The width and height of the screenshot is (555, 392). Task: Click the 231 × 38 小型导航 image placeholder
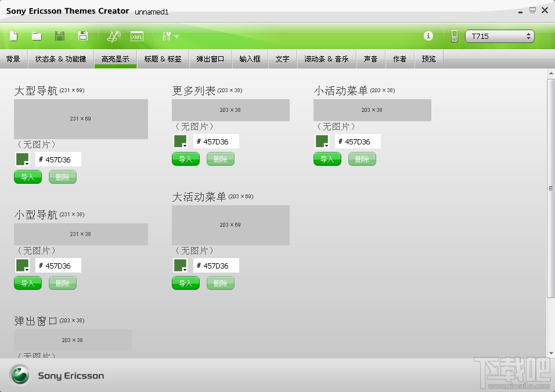81,234
